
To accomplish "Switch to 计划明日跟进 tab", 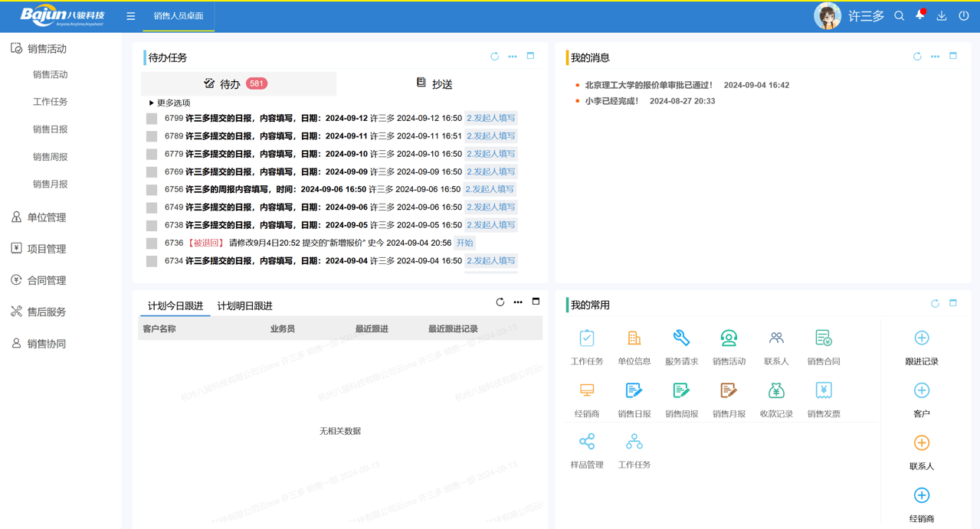I will [244, 305].
